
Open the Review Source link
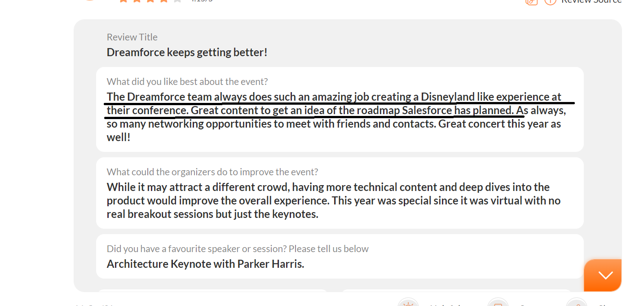[x=591, y=1]
